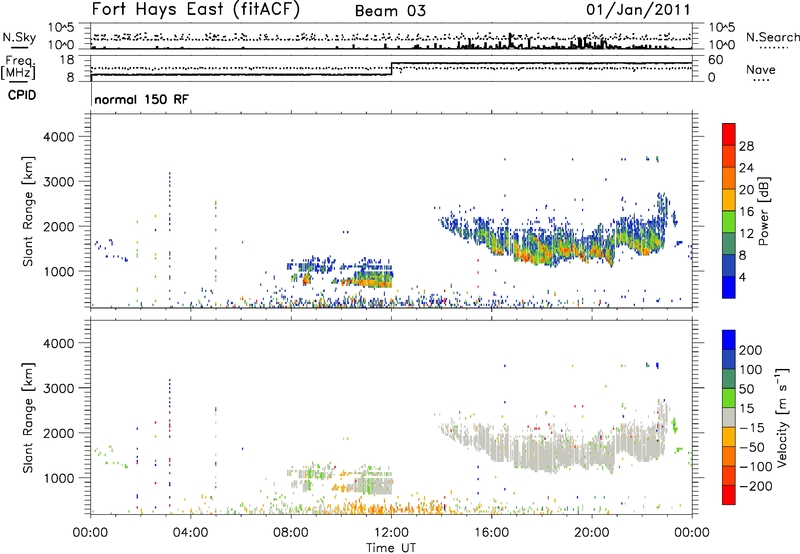Click the "16:00" time axis label
The height and width of the screenshot is (554, 800).
[x=491, y=533]
